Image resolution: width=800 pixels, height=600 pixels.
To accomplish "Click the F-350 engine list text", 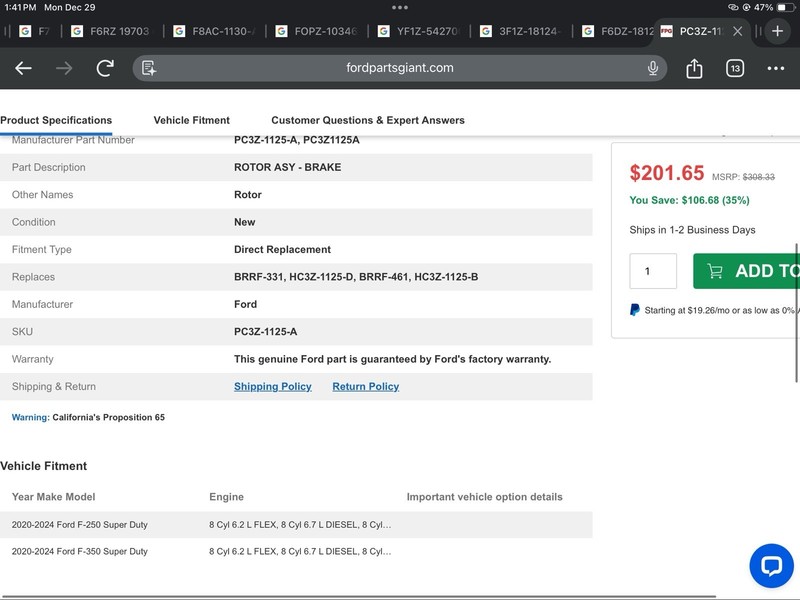I will (300, 552).
